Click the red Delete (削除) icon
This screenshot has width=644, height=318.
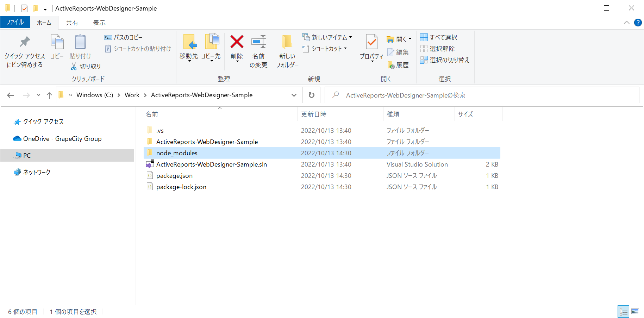pyautogui.click(x=237, y=42)
